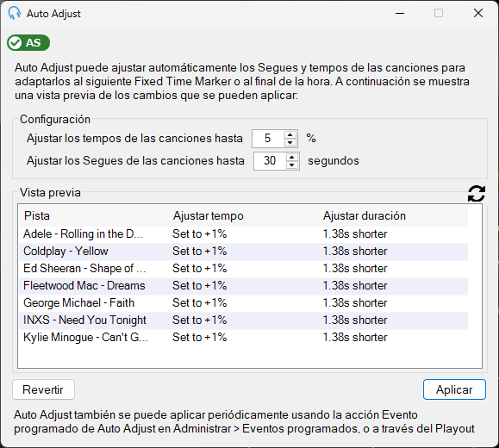Click the green AS status badge
Image resolution: width=499 pixels, height=448 pixels.
coord(28,42)
